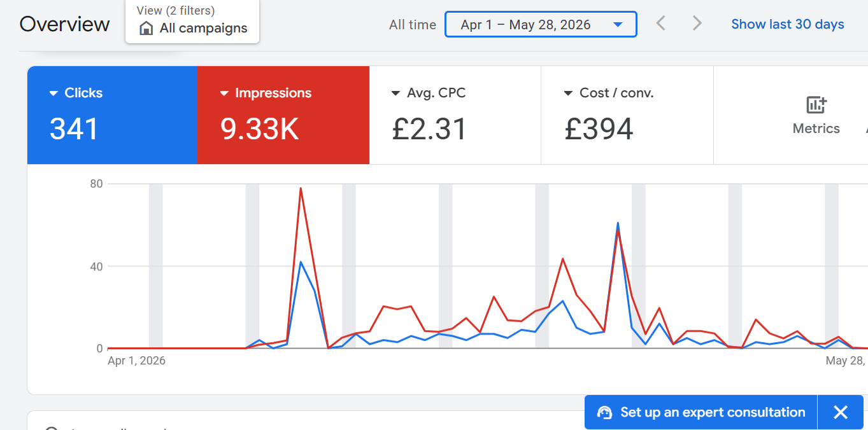Open the All campaigns view selector

(192, 21)
